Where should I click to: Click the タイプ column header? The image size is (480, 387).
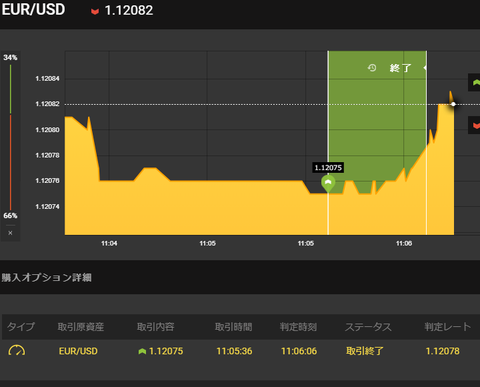[x=21, y=327]
